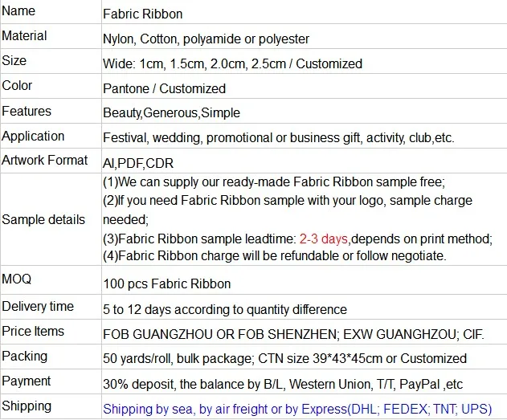
Task: Click the "Size" row label
Action: click(14, 61)
